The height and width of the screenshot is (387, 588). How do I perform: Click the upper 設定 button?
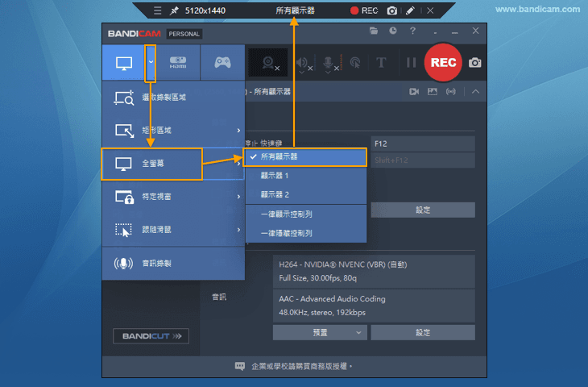423,210
